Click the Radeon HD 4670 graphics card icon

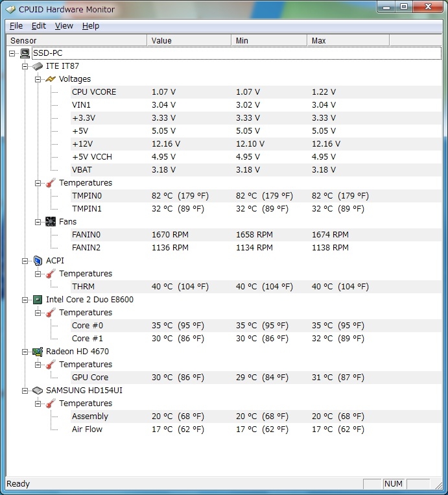[38, 352]
